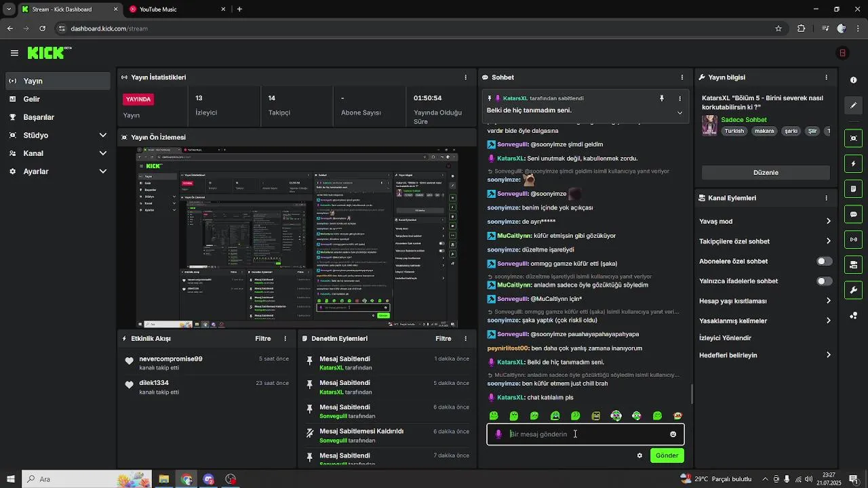The image size is (868, 488).
Task: Open Sohbet panel options menu
Action: 682,77
